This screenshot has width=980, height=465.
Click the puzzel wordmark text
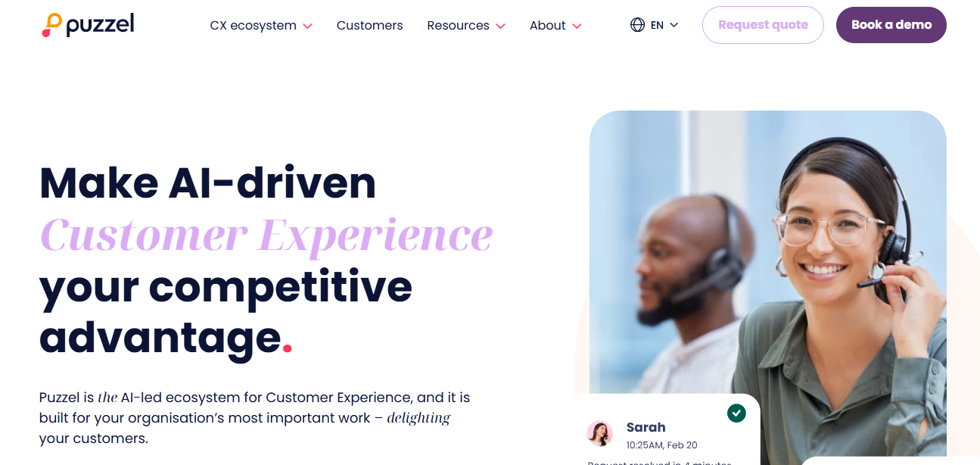point(100,26)
